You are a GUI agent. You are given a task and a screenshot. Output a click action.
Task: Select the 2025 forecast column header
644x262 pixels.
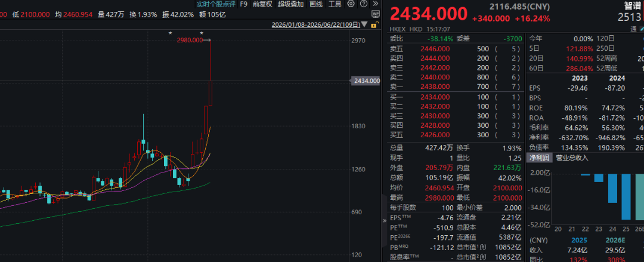click(578, 240)
